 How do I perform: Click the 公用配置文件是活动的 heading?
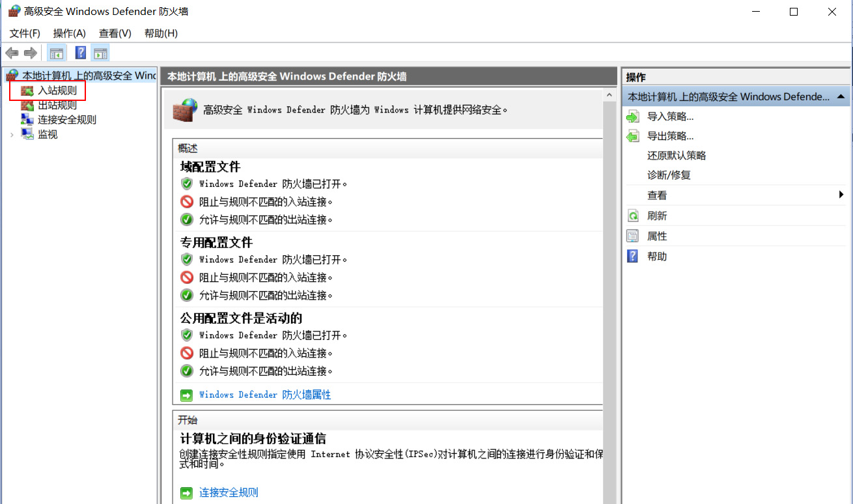[x=241, y=318]
